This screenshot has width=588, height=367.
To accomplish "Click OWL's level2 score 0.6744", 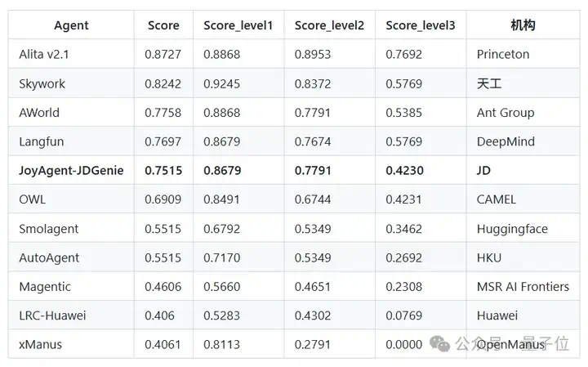I will pyautogui.click(x=313, y=199).
